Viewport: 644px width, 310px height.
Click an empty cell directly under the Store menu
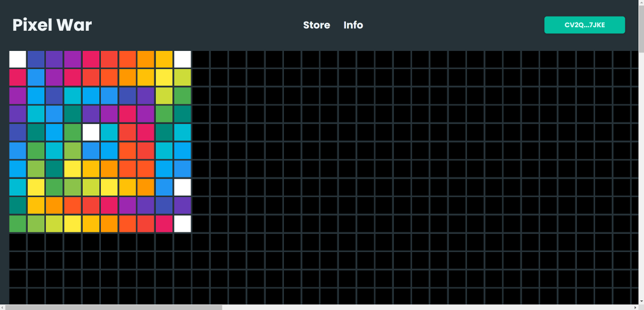click(x=316, y=59)
